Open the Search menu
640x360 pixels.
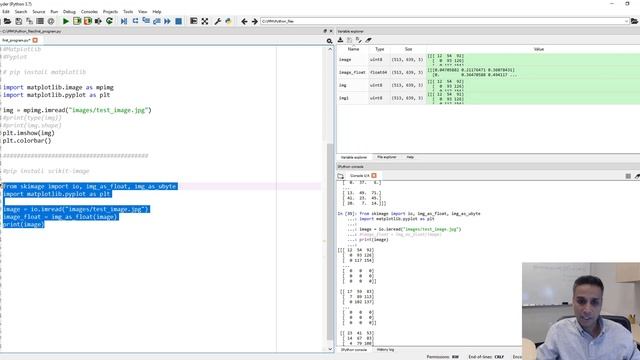[21, 12]
